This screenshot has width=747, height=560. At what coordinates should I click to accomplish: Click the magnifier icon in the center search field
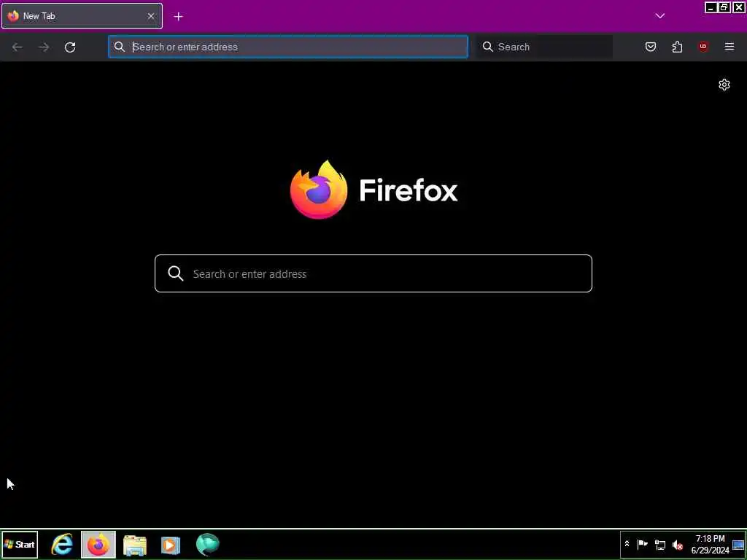click(176, 273)
